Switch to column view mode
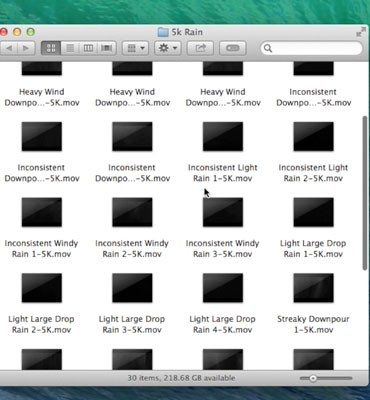Screen dimensions: 370x400 [x=88, y=48]
